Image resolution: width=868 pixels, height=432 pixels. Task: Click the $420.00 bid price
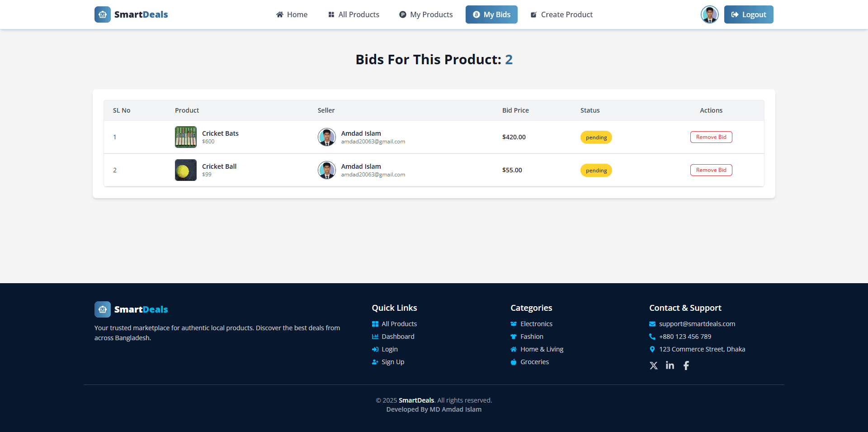[514, 137]
